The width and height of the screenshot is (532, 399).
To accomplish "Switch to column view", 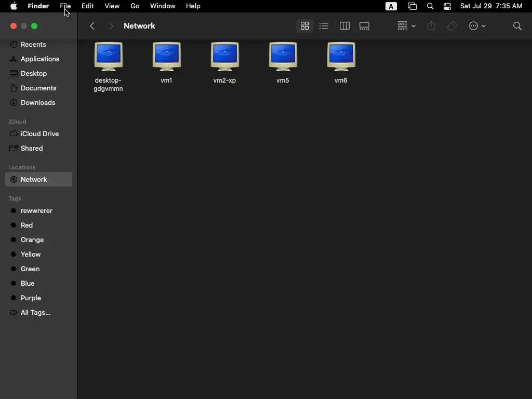I will 344,26.
